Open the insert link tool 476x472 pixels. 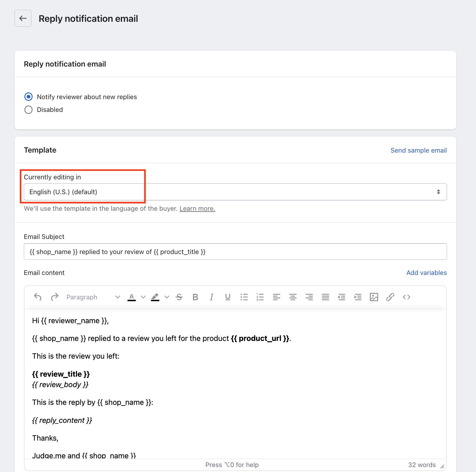390,297
